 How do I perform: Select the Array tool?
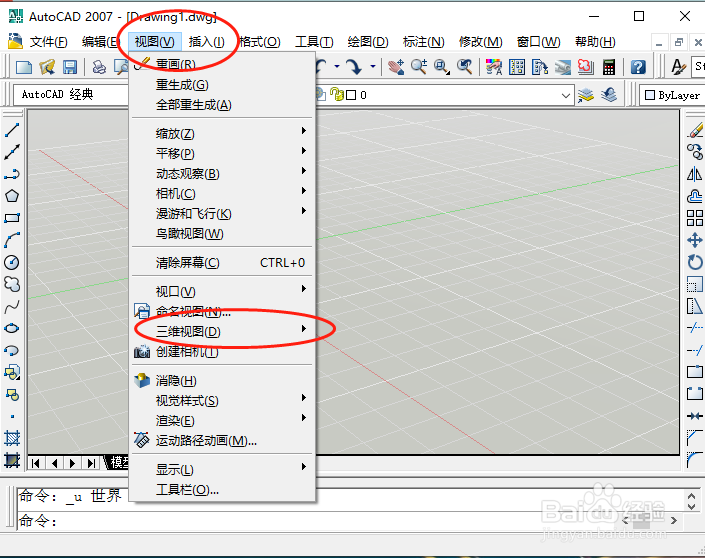[695, 218]
